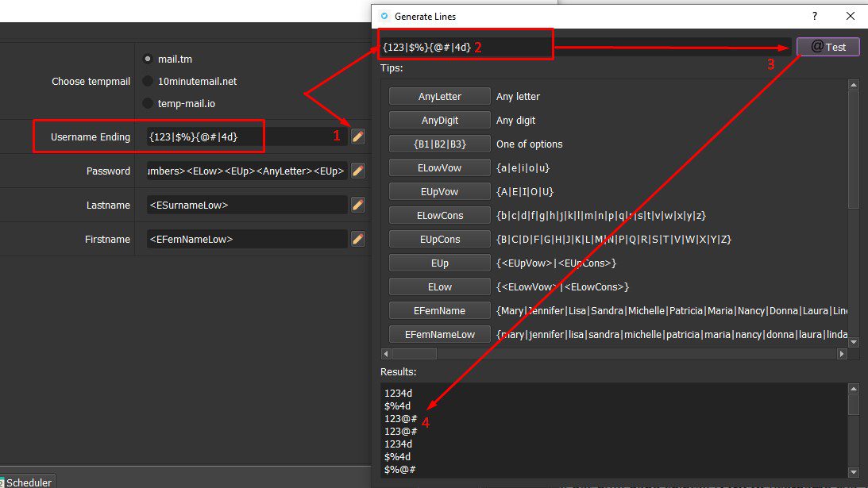Click the ELowVow tip button

click(439, 167)
